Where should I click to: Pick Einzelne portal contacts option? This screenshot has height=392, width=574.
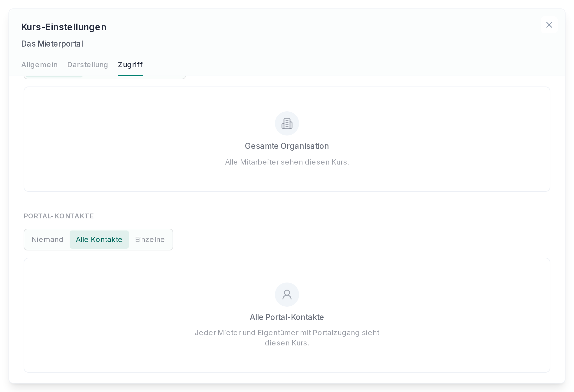coord(150,240)
